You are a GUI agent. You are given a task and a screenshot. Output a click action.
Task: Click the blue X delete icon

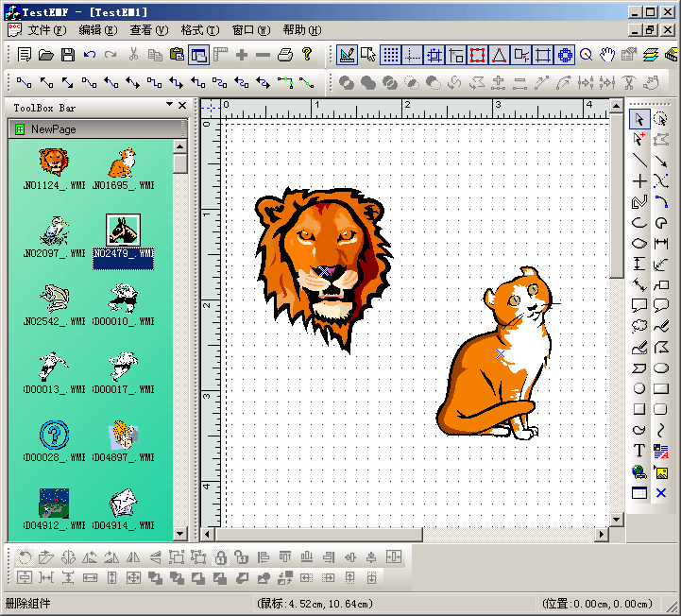click(x=661, y=492)
